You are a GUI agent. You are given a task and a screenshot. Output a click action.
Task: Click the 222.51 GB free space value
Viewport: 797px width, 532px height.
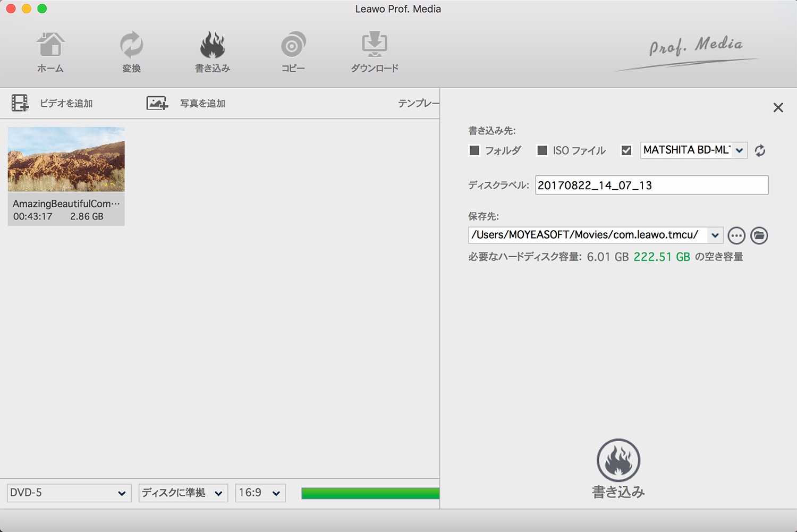662,257
